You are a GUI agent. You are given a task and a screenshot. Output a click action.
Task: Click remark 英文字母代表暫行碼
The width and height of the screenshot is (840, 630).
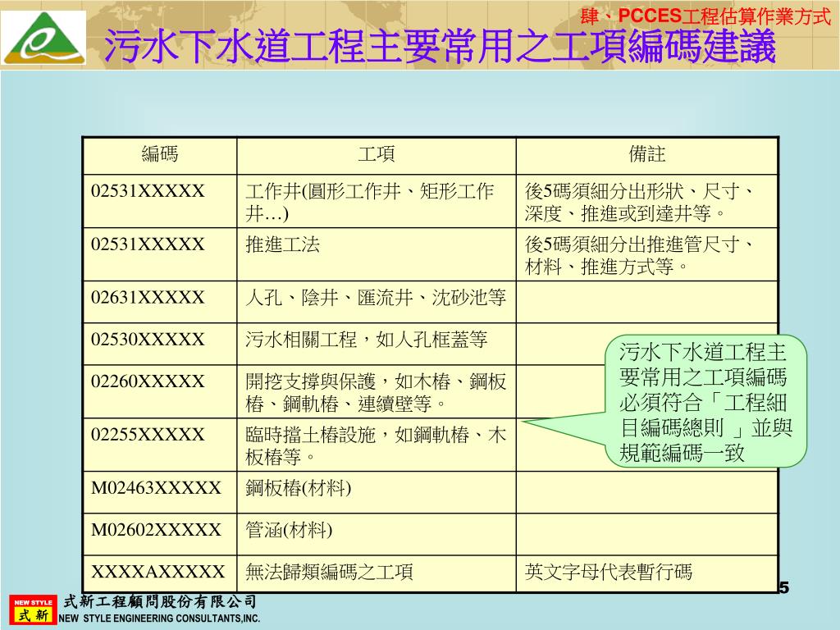608,572
